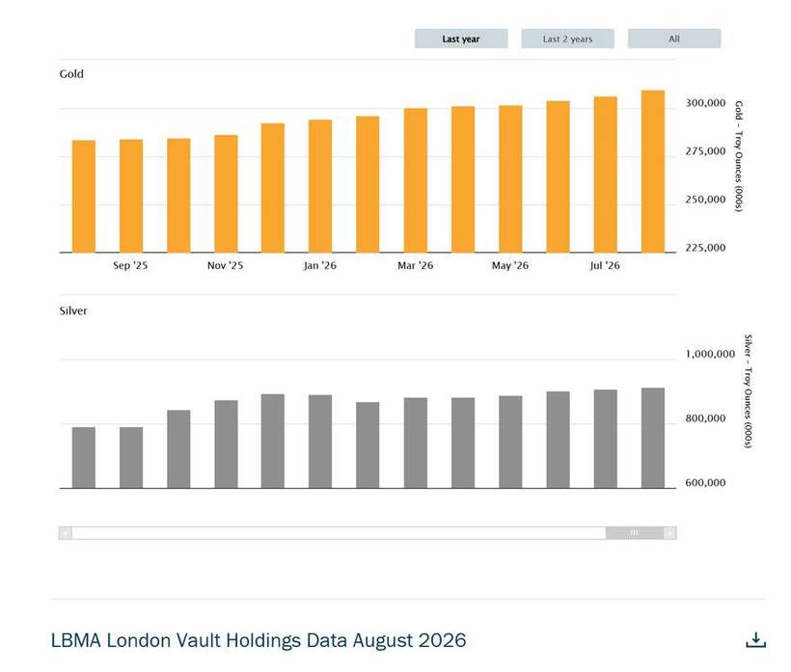This screenshot has height=672, width=791.
Task: Click the empty scrollbar track area
Action: click(x=338, y=533)
